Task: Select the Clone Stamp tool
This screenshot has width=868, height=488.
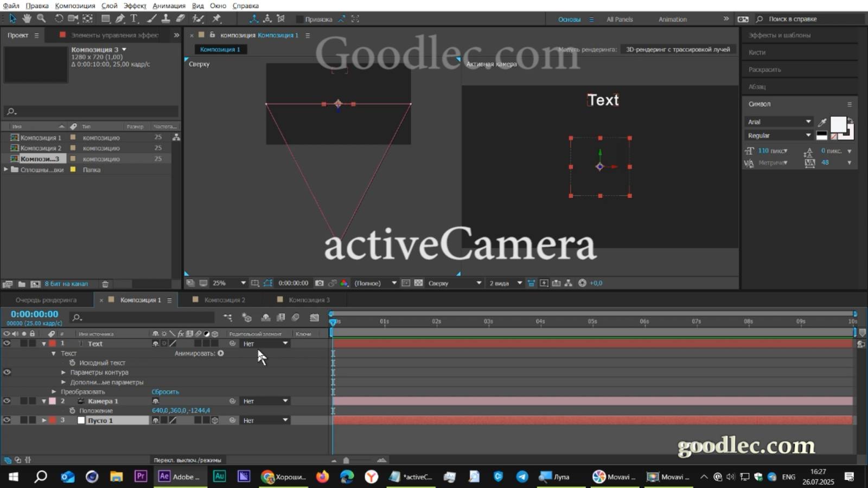Action: [x=165, y=18]
